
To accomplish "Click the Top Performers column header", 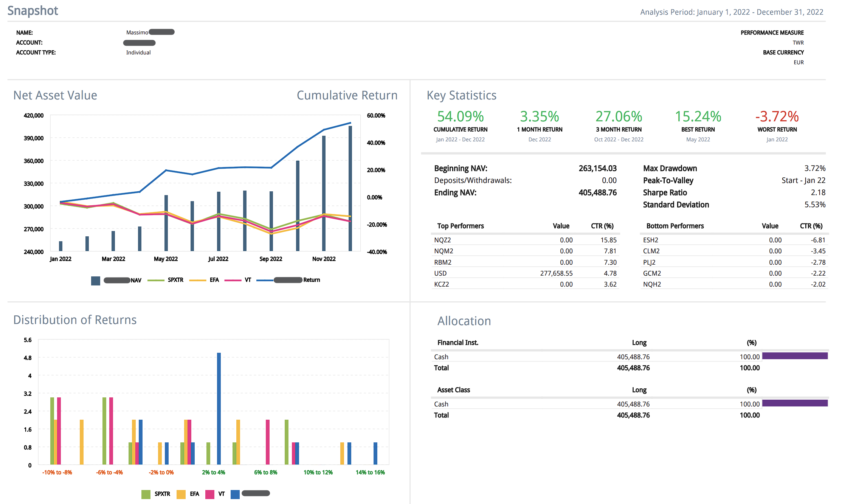I will pyautogui.click(x=460, y=226).
